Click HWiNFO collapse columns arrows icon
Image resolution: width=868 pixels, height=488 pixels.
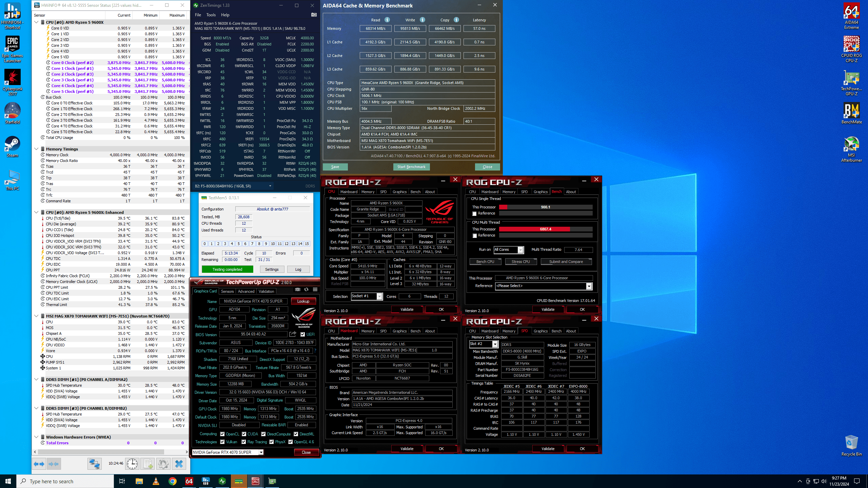pos(54,464)
